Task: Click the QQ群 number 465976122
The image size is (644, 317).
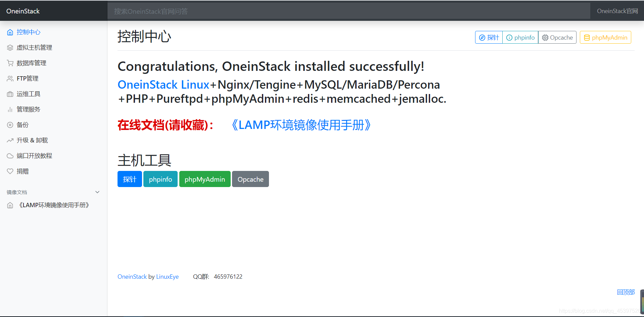Action: click(x=228, y=277)
